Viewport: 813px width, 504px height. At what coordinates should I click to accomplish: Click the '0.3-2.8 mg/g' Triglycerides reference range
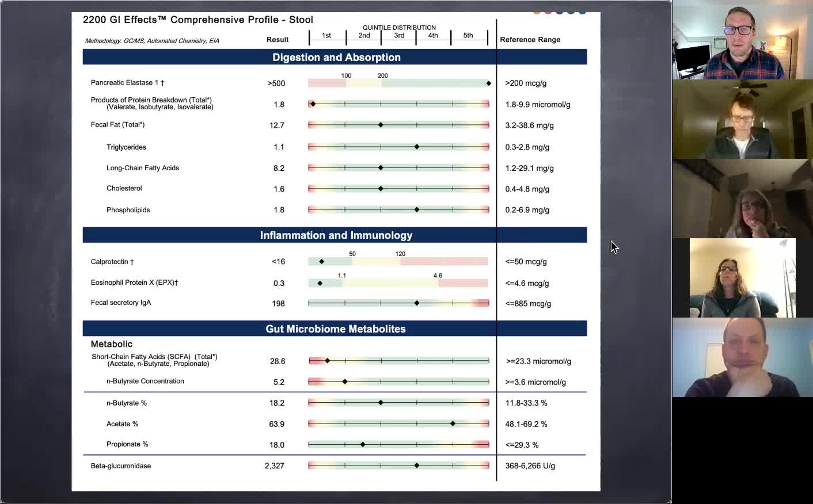[x=527, y=147]
